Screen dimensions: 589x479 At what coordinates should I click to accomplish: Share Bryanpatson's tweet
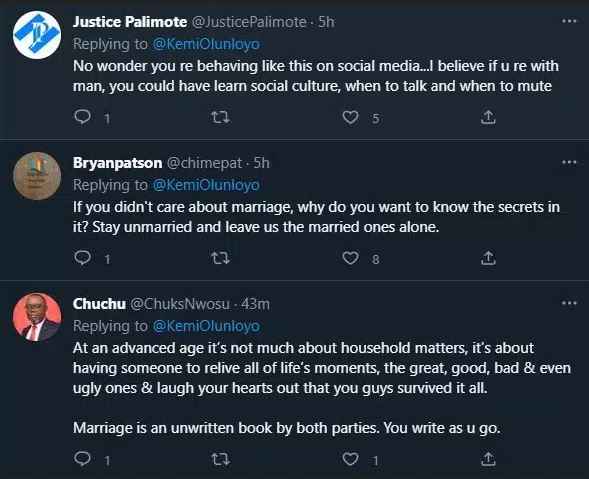click(x=488, y=258)
